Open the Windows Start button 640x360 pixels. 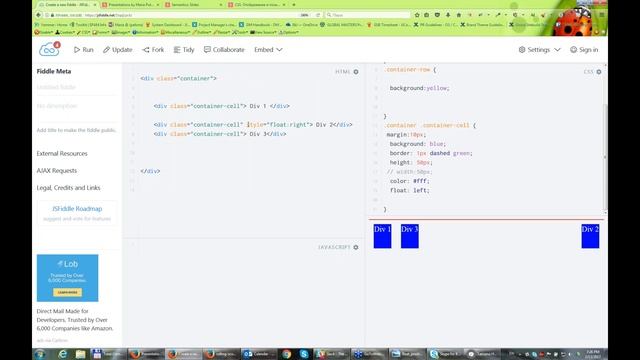click(x=40, y=354)
